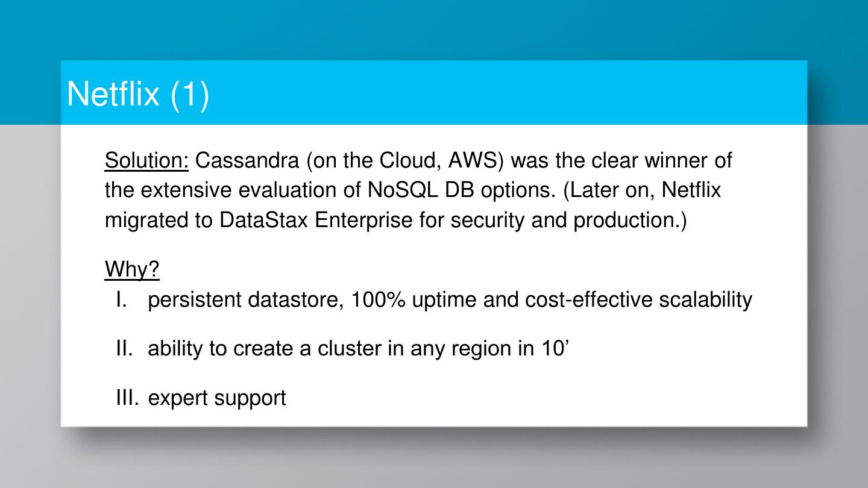Click the Roman numeral "II." list marker
The height and width of the screenshot is (488, 868).
pyautogui.click(x=124, y=349)
